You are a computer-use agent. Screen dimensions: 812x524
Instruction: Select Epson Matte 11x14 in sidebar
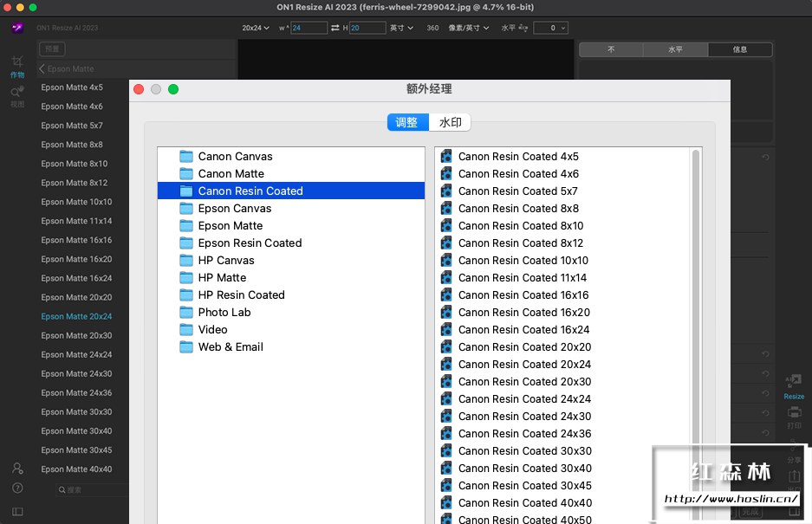[76, 221]
